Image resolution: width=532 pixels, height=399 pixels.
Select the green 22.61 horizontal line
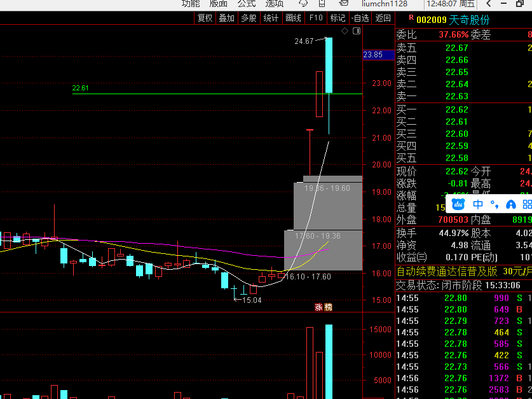pos(217,94)
